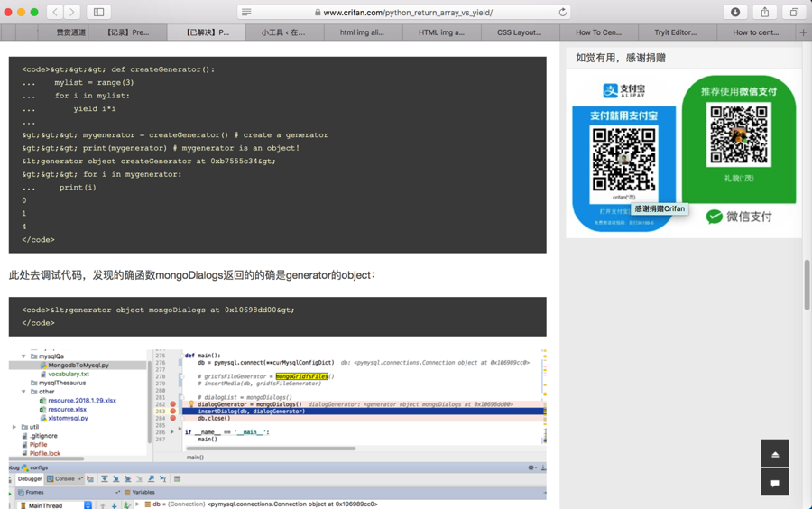Toggle breakpoint on line 284
The height and width of the screenshot is (509, 812).
(x=173, y=418)
